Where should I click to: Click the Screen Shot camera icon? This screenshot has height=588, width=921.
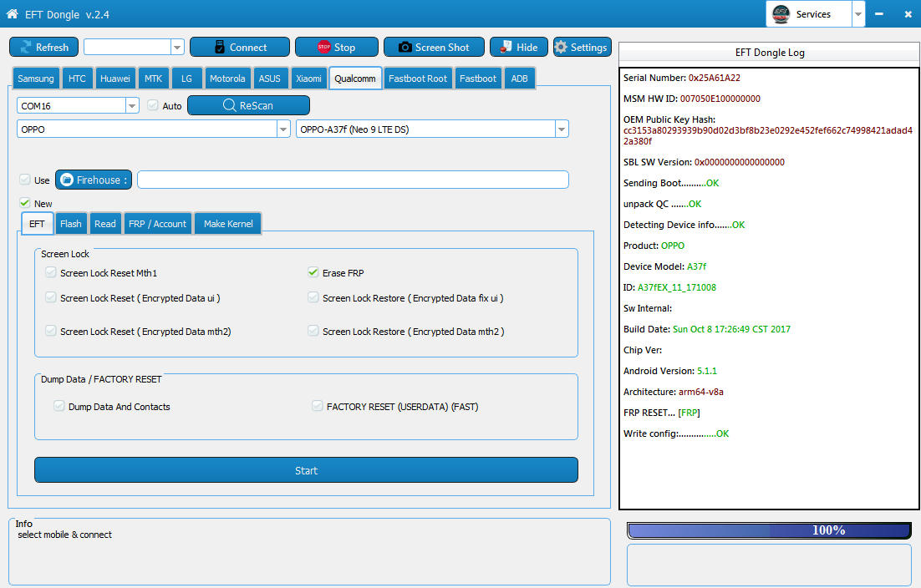(x=405, y=47)
